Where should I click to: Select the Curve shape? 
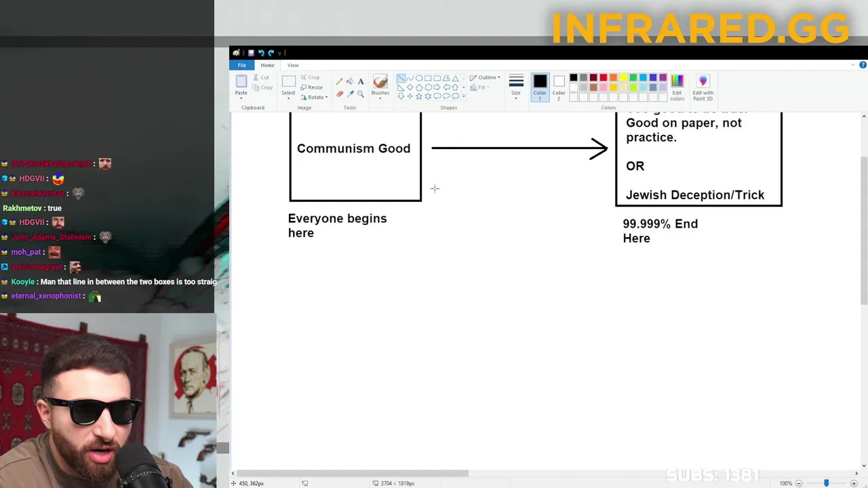pos(410,78)
